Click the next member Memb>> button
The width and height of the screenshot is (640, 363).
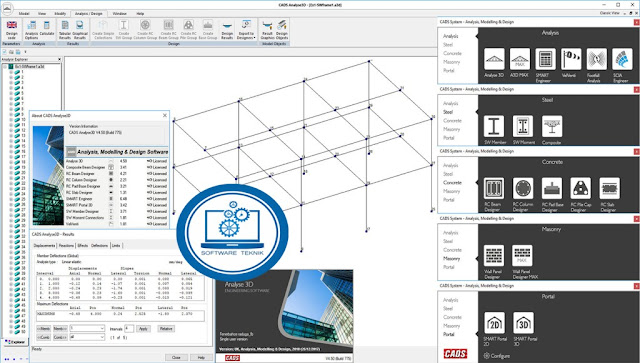click(60, 328)
